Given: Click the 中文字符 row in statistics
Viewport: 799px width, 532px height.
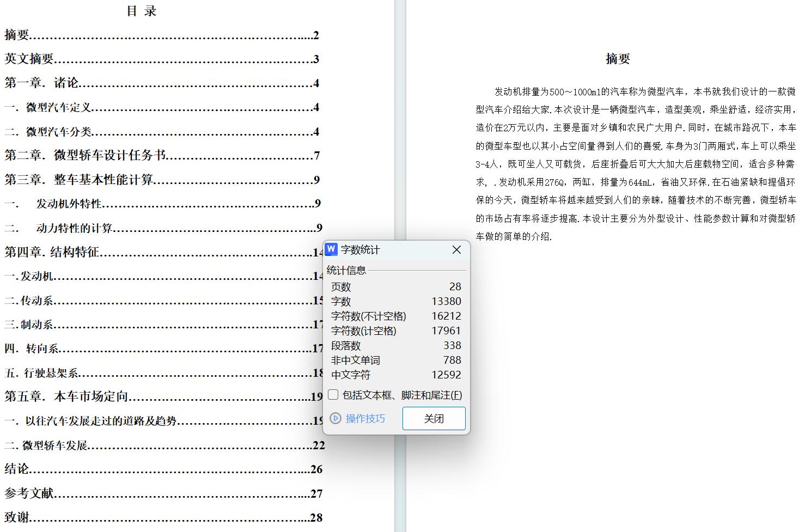Looking at the screenshot, I should (x=395, y=375).
